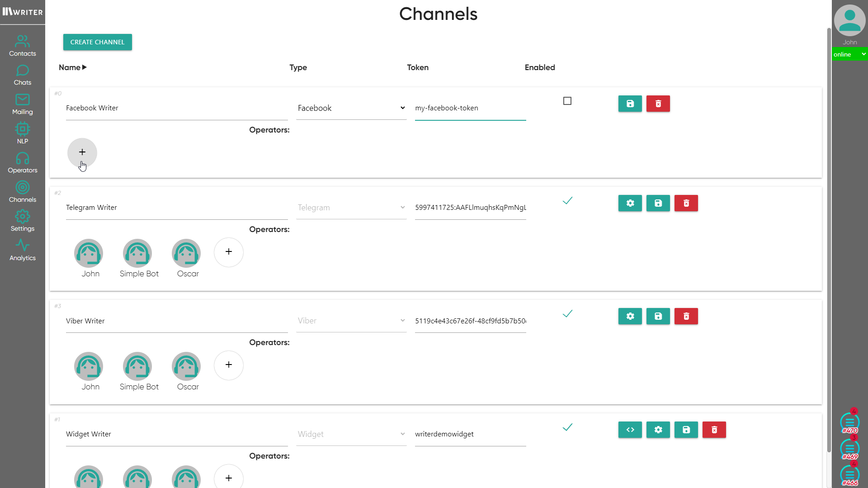Enable the Facebook Writer channel checkbox
Viewport: 868px width, 488px height.
pos(567,101)
